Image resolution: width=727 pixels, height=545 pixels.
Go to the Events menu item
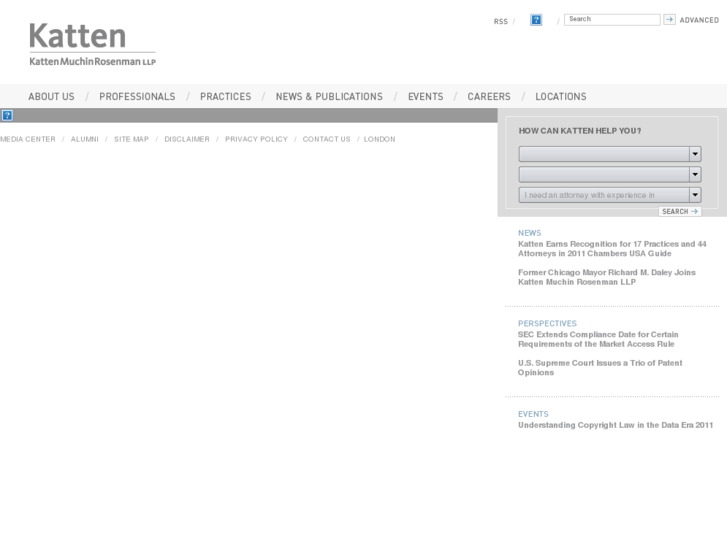pyautogui.click(x=426, y=96)
